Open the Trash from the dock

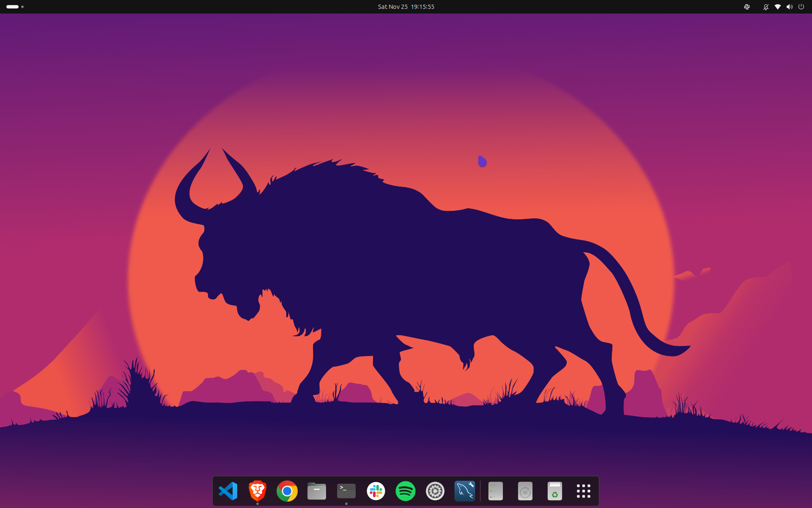pos(555,491)
